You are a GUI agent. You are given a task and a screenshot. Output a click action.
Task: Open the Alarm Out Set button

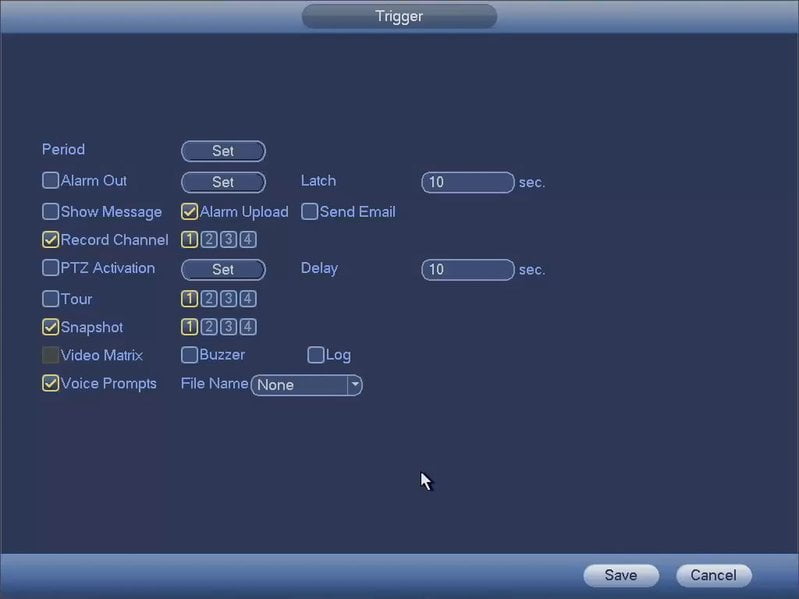tap(223, 182)
